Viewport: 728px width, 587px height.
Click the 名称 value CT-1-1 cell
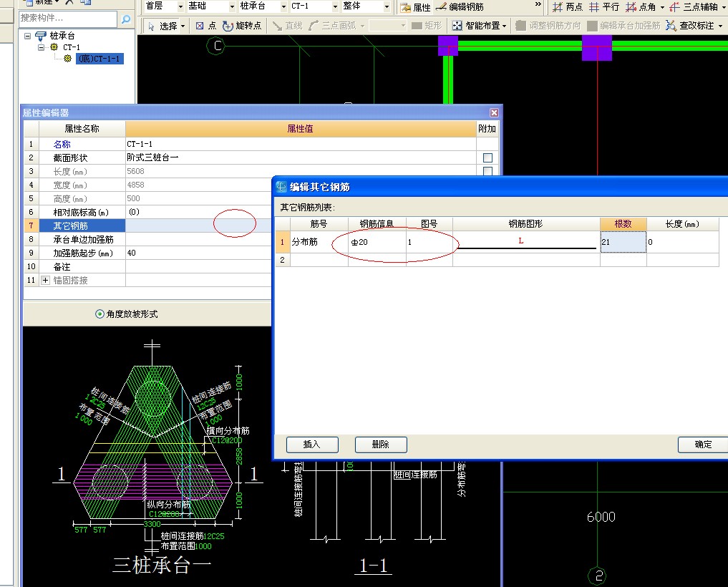click(x=301, y=144)
